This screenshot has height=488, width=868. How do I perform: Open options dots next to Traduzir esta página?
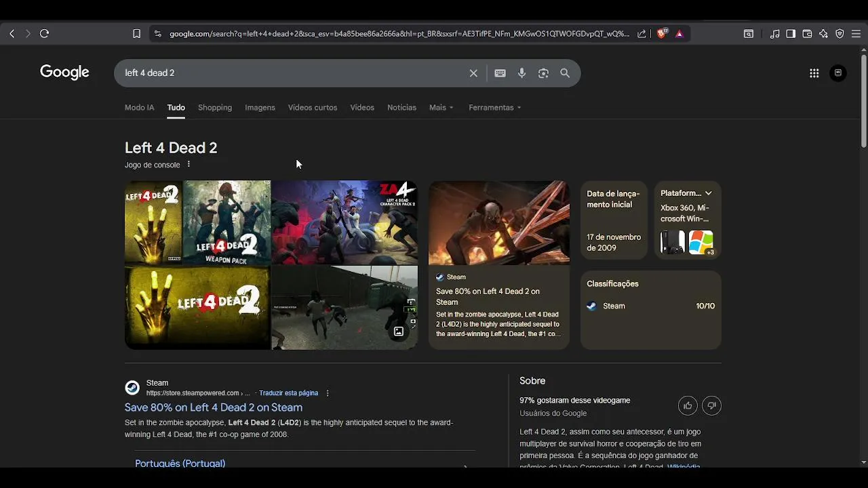click(328, 393)
